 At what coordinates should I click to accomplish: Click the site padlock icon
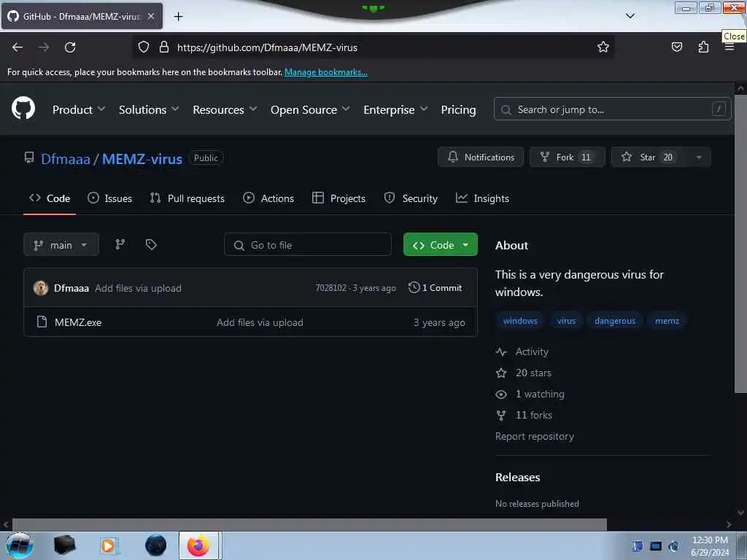(164, 47)
